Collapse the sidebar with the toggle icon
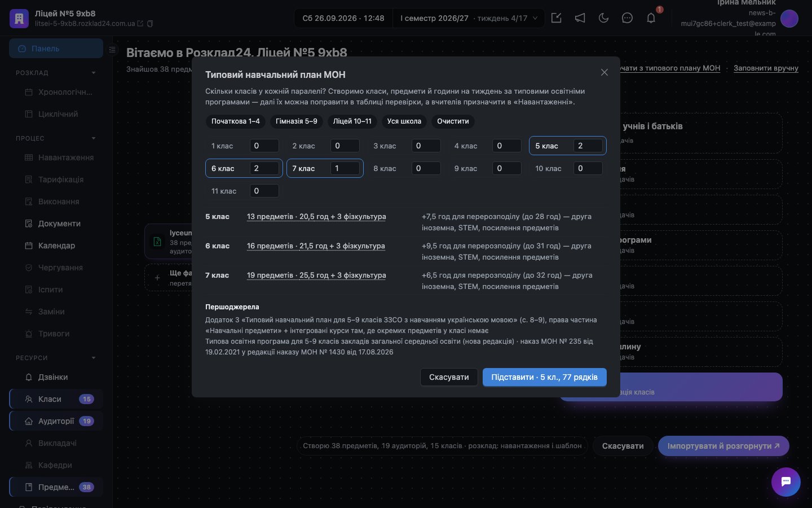Screen dimensions: 812x508 112,50
